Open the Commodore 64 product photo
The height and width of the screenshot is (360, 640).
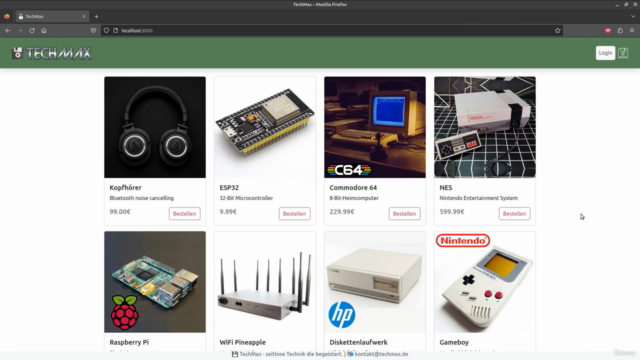pos(375,127)
